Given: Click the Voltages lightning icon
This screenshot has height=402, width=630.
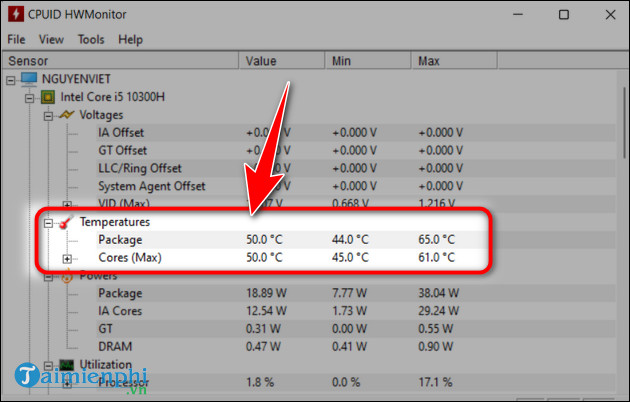Looking at the screenshot, I should click(x=66, y=115).
